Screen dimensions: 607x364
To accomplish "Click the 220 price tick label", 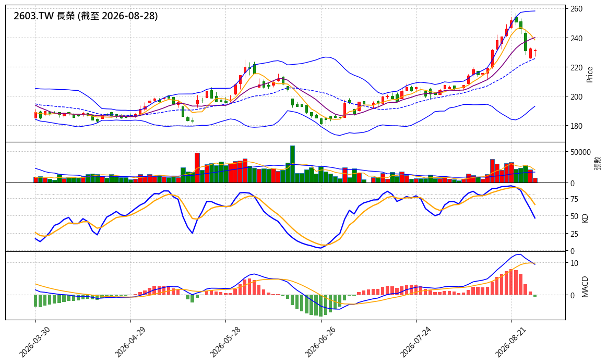I will click(x=576, y=67).
